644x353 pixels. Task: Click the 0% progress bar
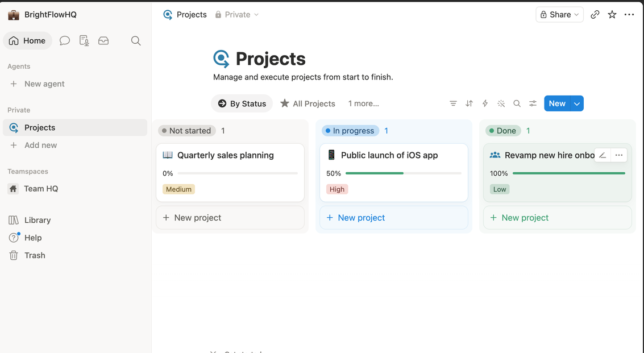[x=238, y=173]
